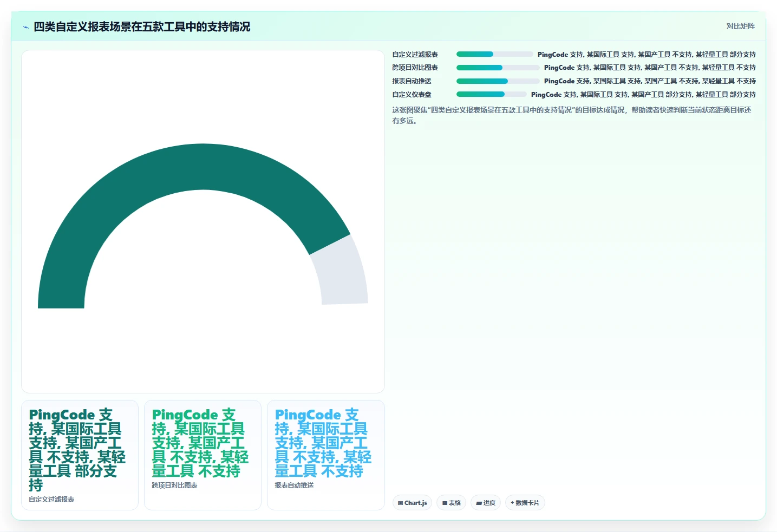Click the 跨项目对比图表 row support status text
This screenshot has width=777, height=532.
tap(650, 68)
